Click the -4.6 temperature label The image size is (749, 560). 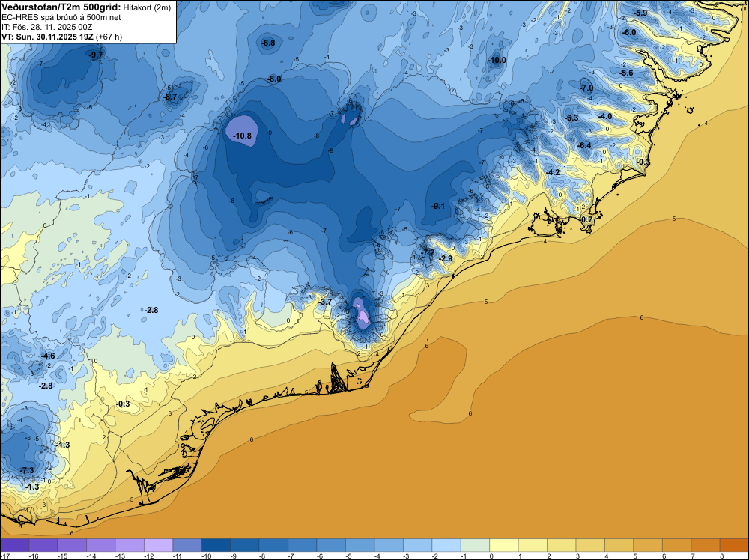point(48,356)
